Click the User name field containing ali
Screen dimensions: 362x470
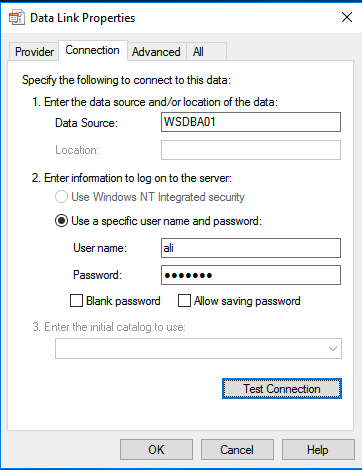pos(251,248)
